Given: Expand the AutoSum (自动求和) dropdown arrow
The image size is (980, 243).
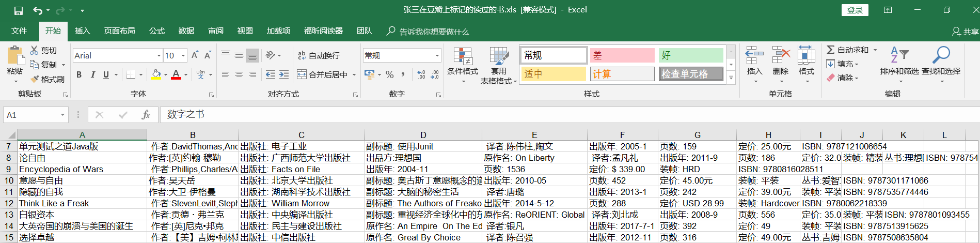Looking at the screenshot, I should tap(875, 50).
